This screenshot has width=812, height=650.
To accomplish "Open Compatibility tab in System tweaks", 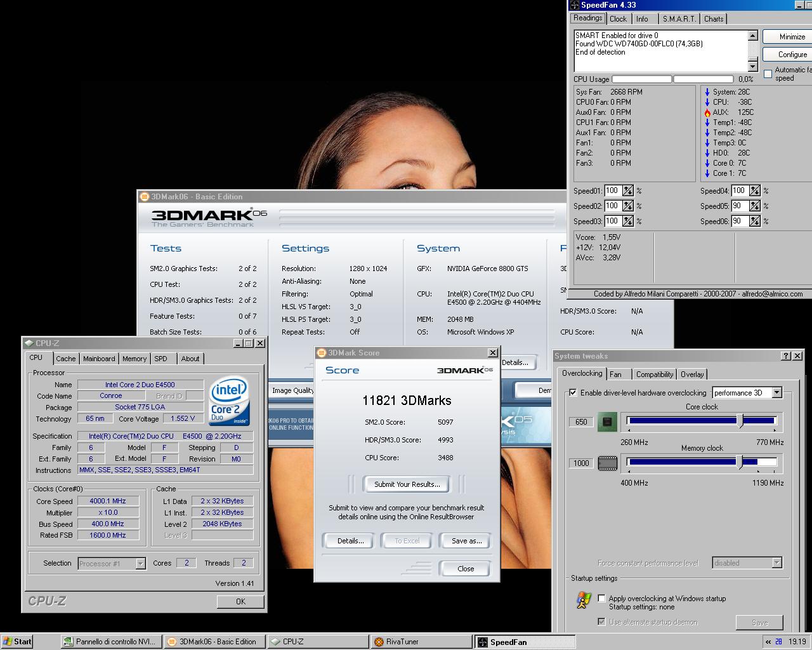I will click(655, 375).
